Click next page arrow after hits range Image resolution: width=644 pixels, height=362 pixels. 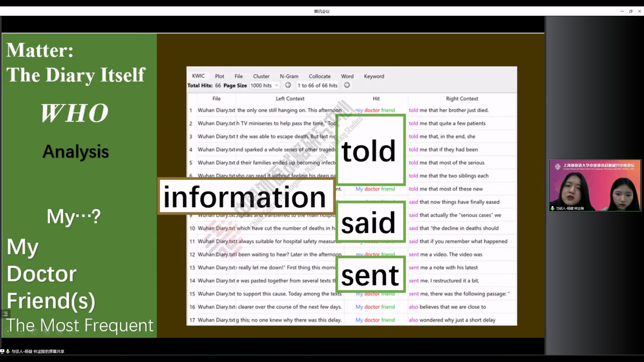coord(347,85)
